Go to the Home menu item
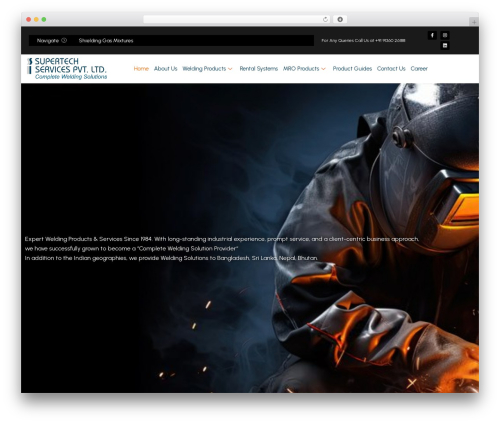Screen dimensions: 500x423 click(141, 68)
